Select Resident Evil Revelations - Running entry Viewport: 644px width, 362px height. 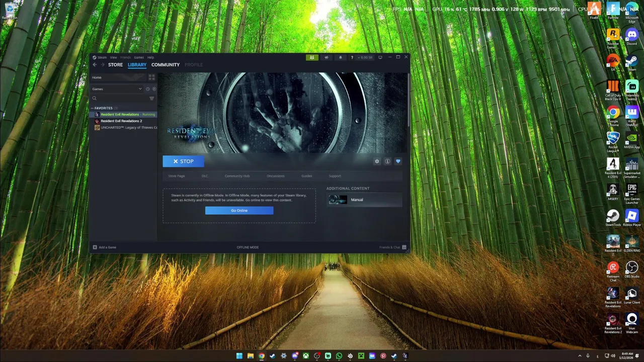coord(124,115)
